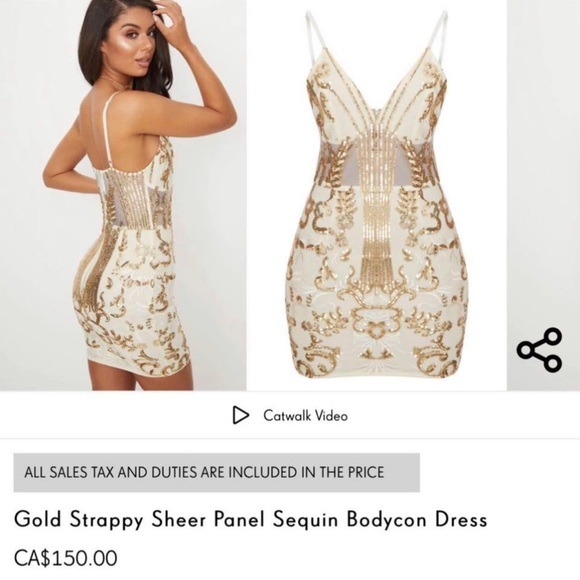Click the hem of the flat-lay dress
580x580 pixels.
click(x=377, y=372)
